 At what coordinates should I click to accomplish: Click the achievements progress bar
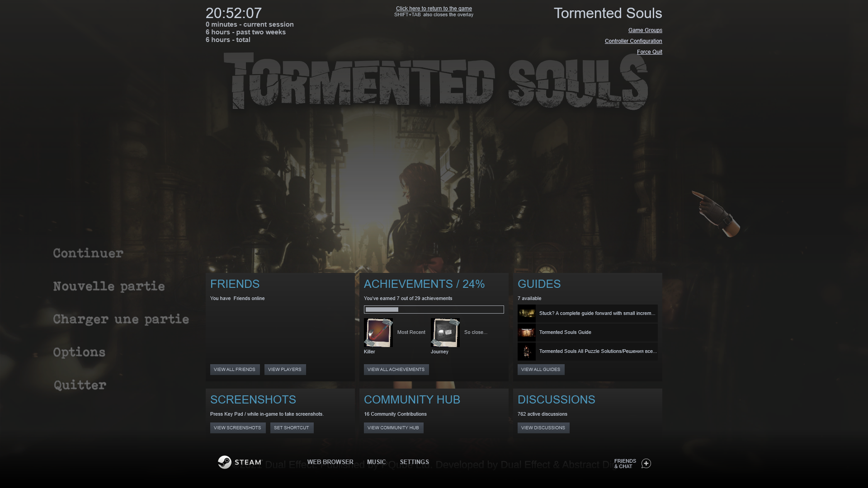click(x=434, y=310)
